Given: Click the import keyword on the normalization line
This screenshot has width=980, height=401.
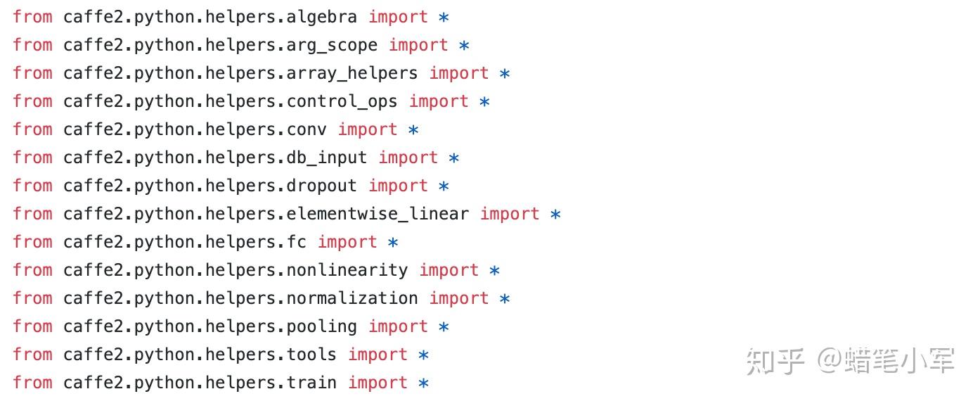Looking at the screenshot, I should pos(458,298).
